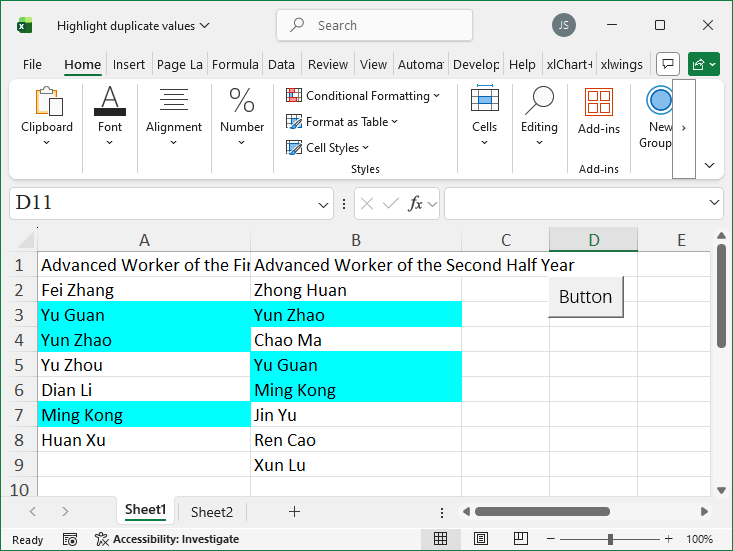
Task: Open the Format as Table dropdown
Action: pyautogui.click(x=342, y=122)
